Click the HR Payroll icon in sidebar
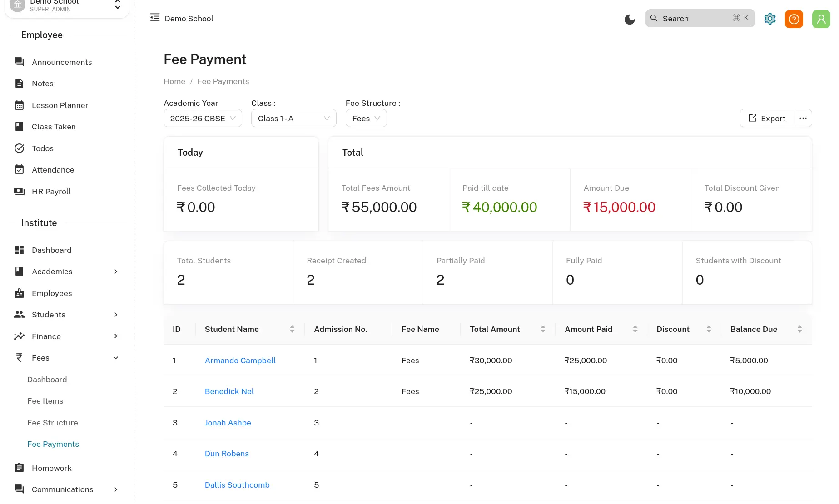The height and width of the screenshot is (504, 839). [x=19, y=192]
